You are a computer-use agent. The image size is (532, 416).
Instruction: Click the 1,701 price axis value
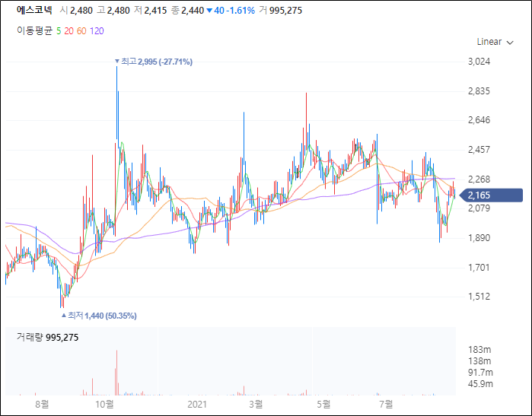tap(479, 268)
